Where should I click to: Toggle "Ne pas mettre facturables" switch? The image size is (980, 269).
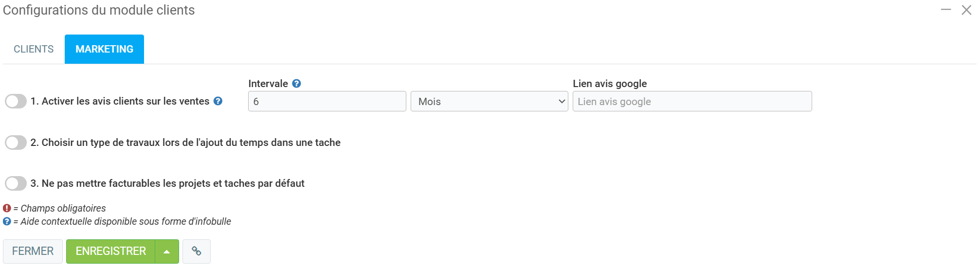(16, 183)
